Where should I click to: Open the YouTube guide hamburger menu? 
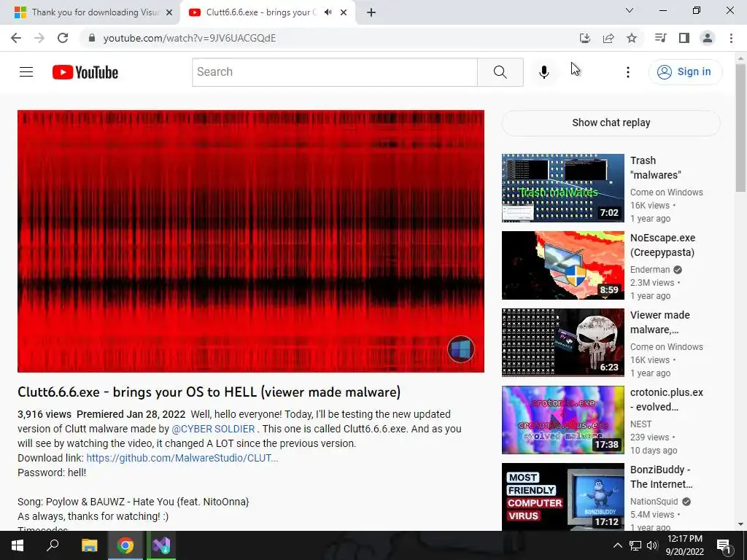tap(26, 72)
